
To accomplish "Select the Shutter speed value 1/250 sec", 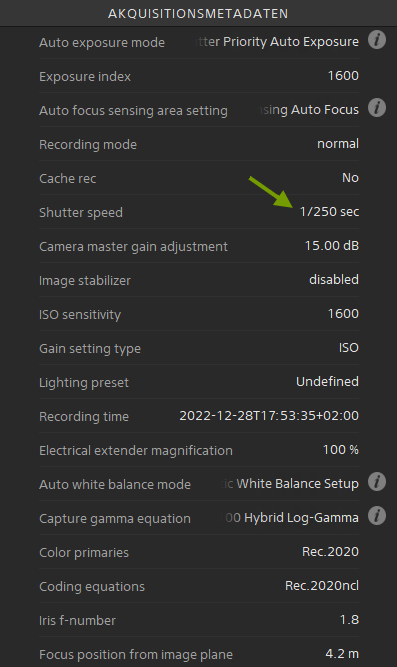I will point(329,211).
